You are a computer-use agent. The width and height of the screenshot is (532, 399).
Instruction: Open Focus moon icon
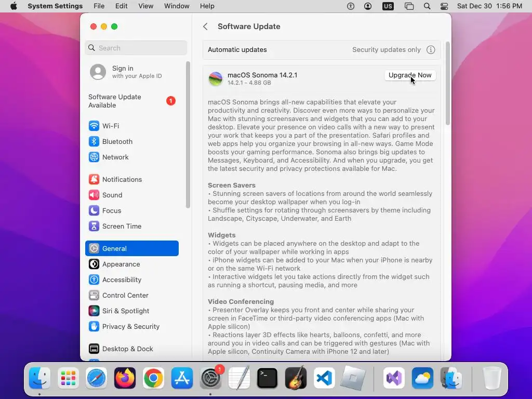point(94,211)
